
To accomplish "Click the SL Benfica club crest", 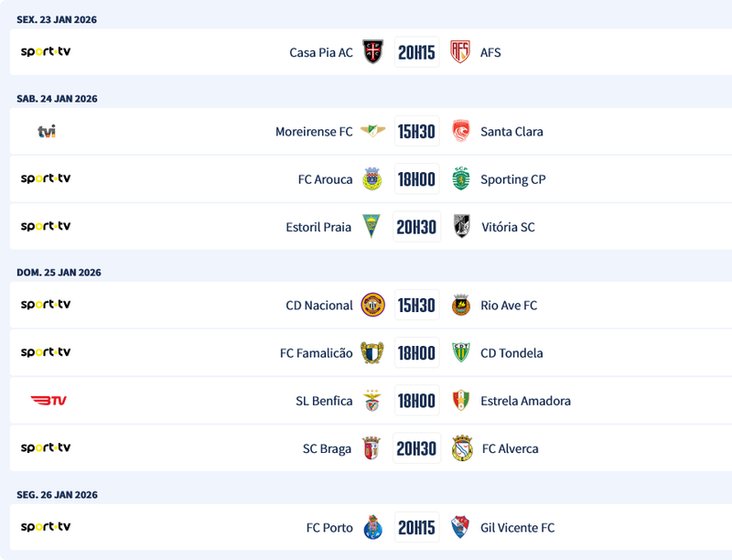I will click(372, 401).
